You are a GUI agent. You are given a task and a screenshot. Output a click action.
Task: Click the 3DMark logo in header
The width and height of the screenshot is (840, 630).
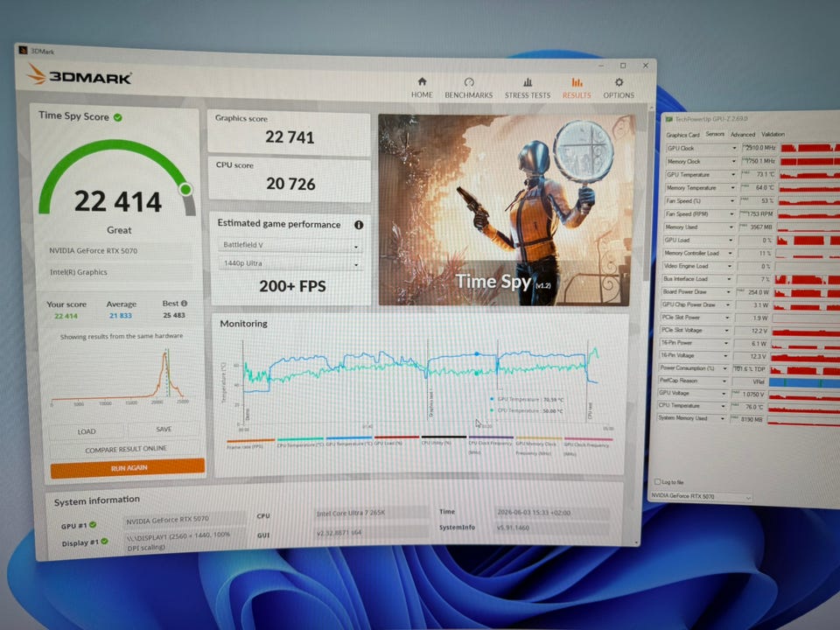[x=79, y=75]
